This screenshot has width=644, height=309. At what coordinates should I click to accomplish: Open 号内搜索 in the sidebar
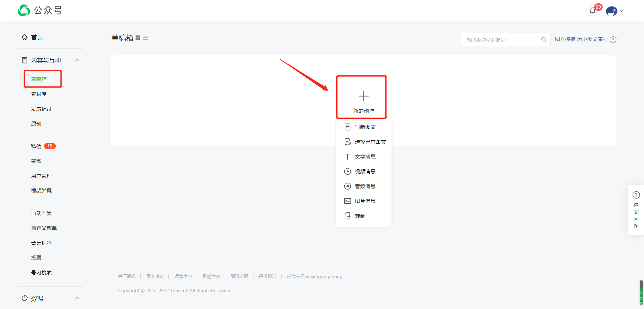click(41, 272)
